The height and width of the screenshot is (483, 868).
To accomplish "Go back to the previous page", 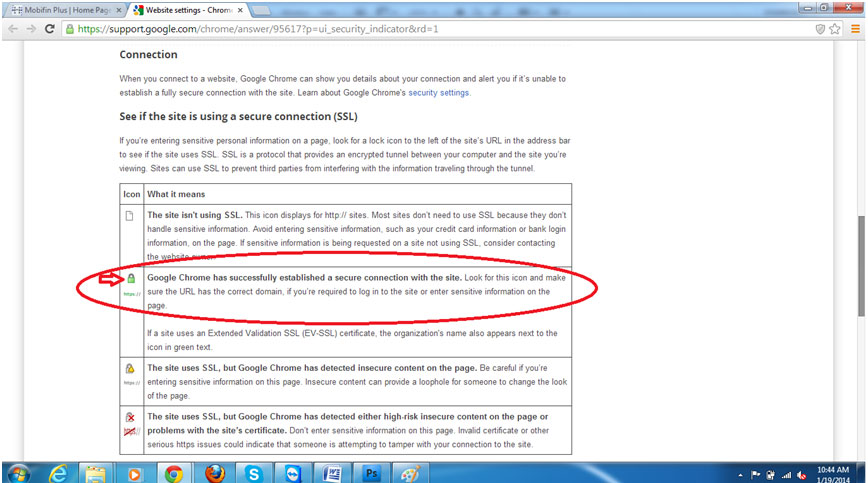I will coord(13,29).
